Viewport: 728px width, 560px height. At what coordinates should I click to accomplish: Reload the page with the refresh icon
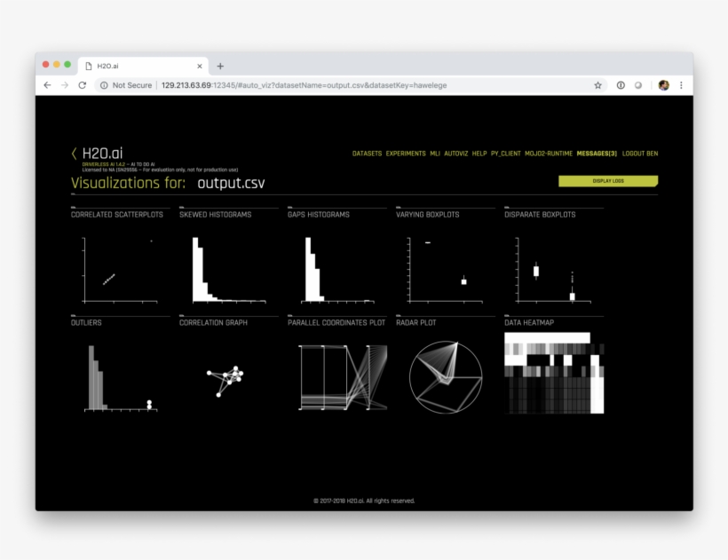pos(82,85)
